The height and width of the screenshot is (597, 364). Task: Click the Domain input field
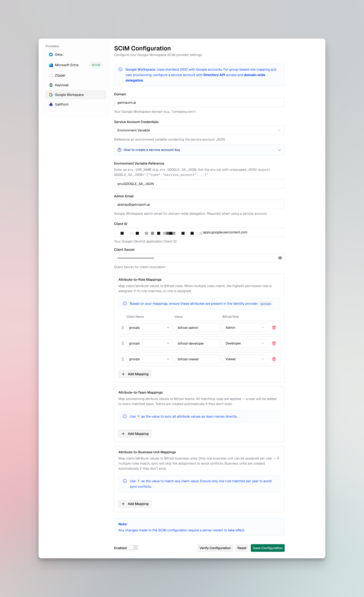pos(199,102)
